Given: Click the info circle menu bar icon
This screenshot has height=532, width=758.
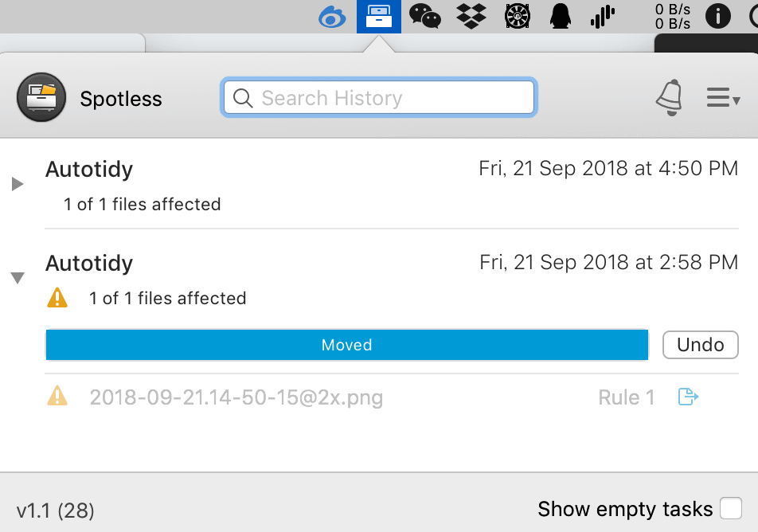Looking at the screenshot, I should point(718,17).
